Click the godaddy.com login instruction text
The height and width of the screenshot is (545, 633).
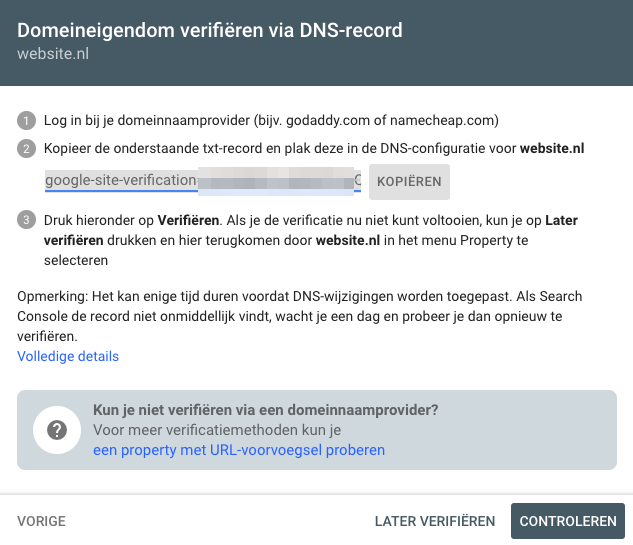[271, 121]
